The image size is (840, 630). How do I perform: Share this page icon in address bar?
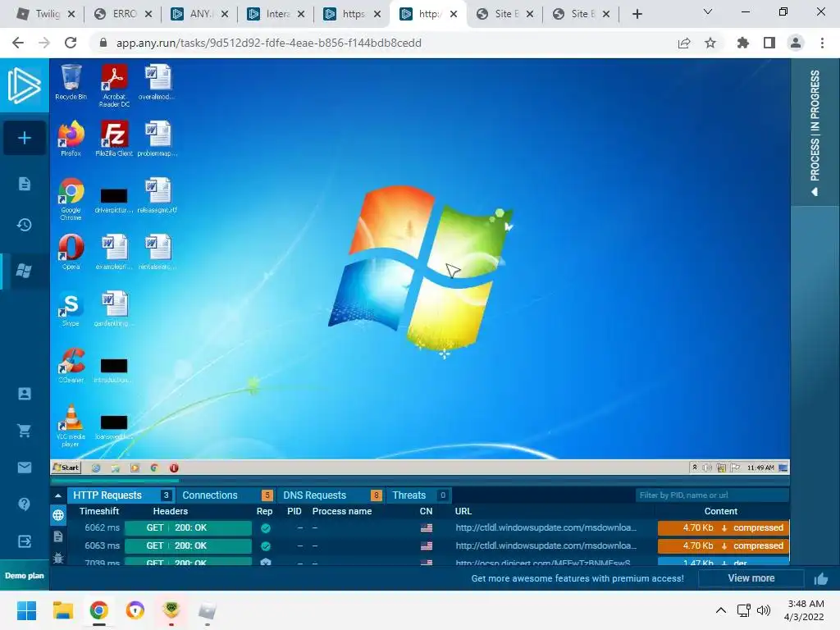click(684, 43)
